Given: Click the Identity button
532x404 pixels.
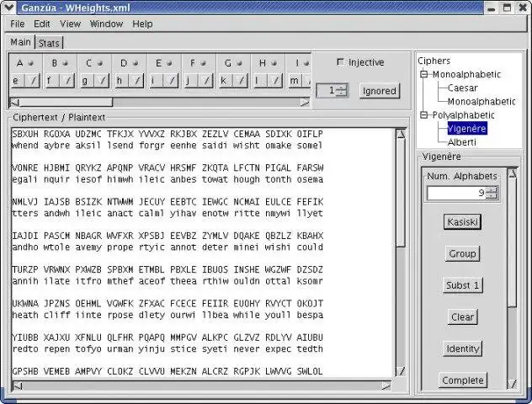Looking at the screenshot, I should click(x=462, y=348).
